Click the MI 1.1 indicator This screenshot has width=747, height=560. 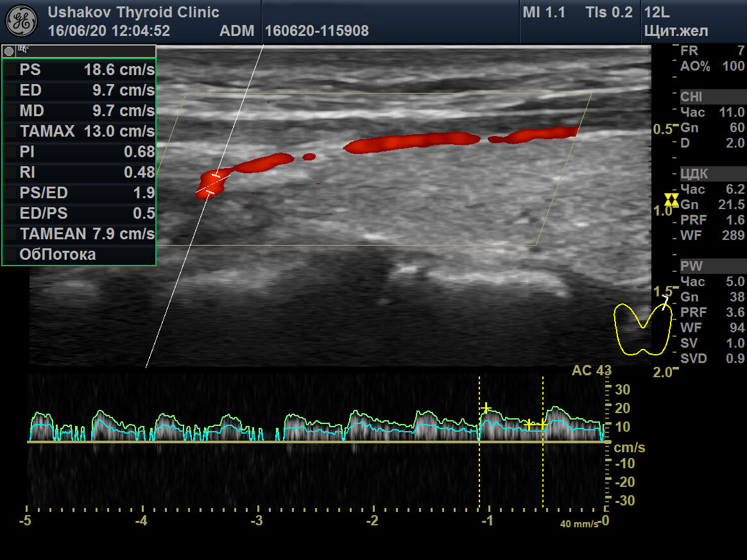pyautogui.click(x=544, y=12)
